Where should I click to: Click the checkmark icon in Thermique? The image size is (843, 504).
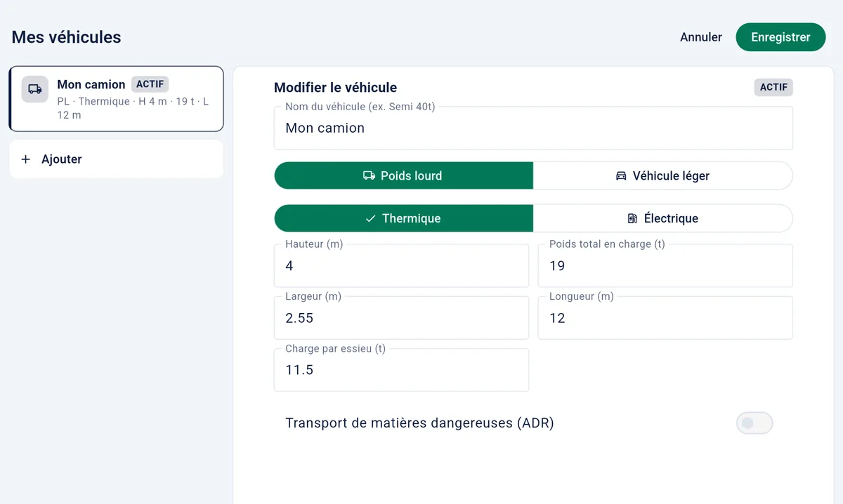coord(371,218)
